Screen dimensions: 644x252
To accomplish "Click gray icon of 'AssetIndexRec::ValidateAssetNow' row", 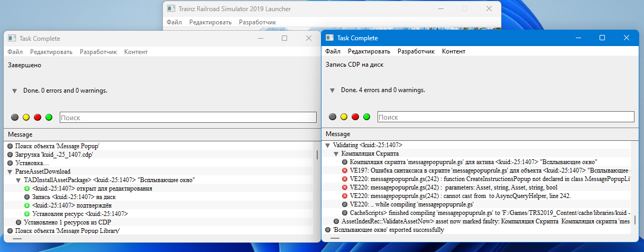I will pyautogui.click(x=337, y=221).
